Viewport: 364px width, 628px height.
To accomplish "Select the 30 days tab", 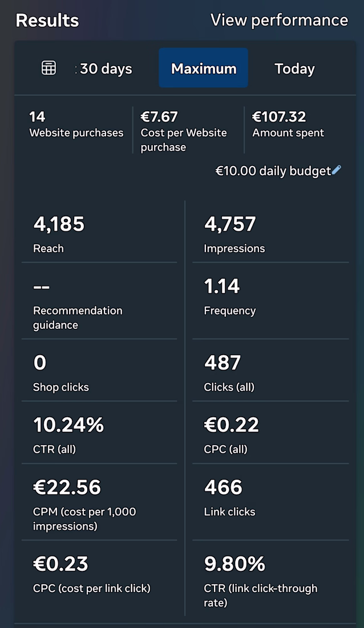I will coord(106,69).
